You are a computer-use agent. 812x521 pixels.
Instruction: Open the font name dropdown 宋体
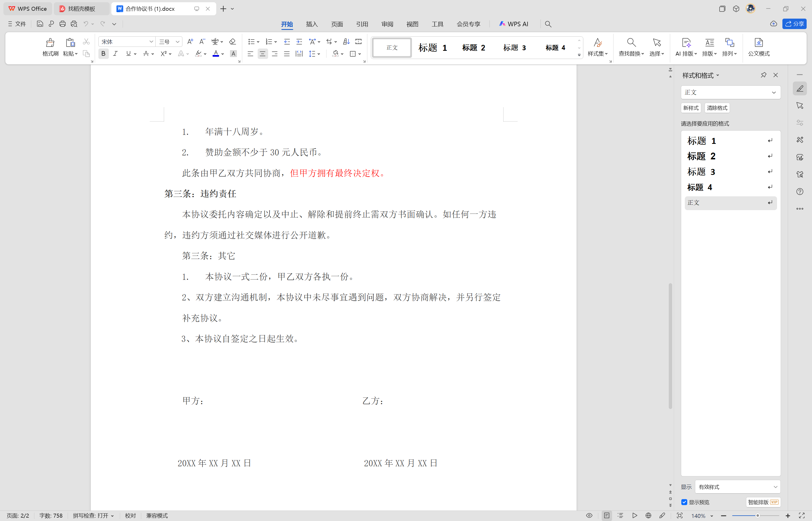(x=151, y=42)
